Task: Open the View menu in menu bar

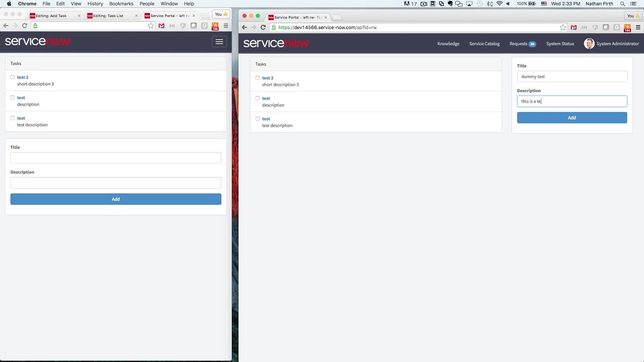Action: pyautogui.click(x=76, y=4)
